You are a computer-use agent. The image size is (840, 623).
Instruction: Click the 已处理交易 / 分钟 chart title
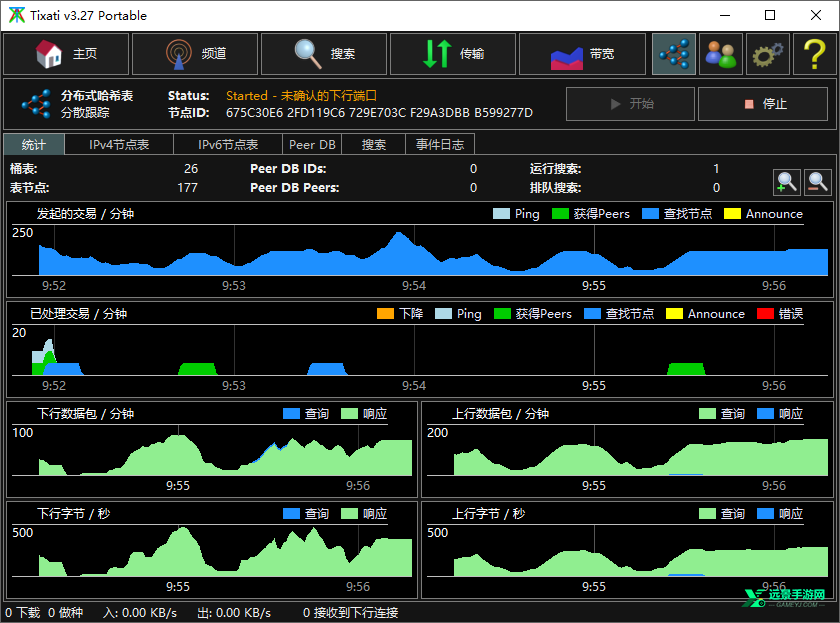[x=78, y=314]
